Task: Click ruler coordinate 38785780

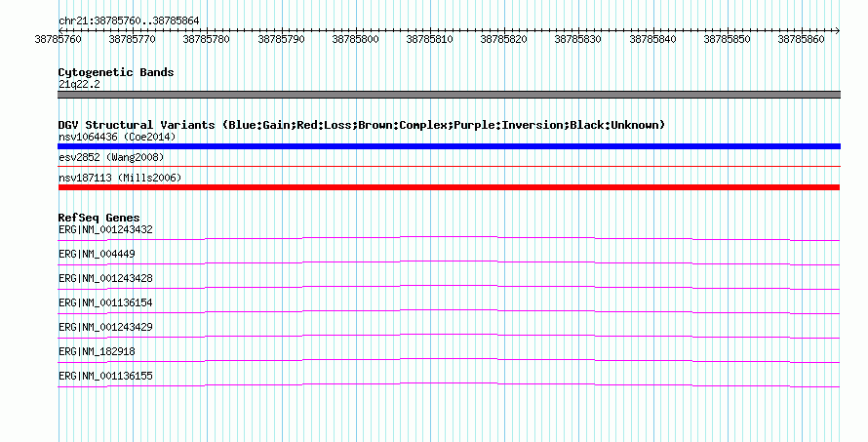Action: [x=207, y=39]
